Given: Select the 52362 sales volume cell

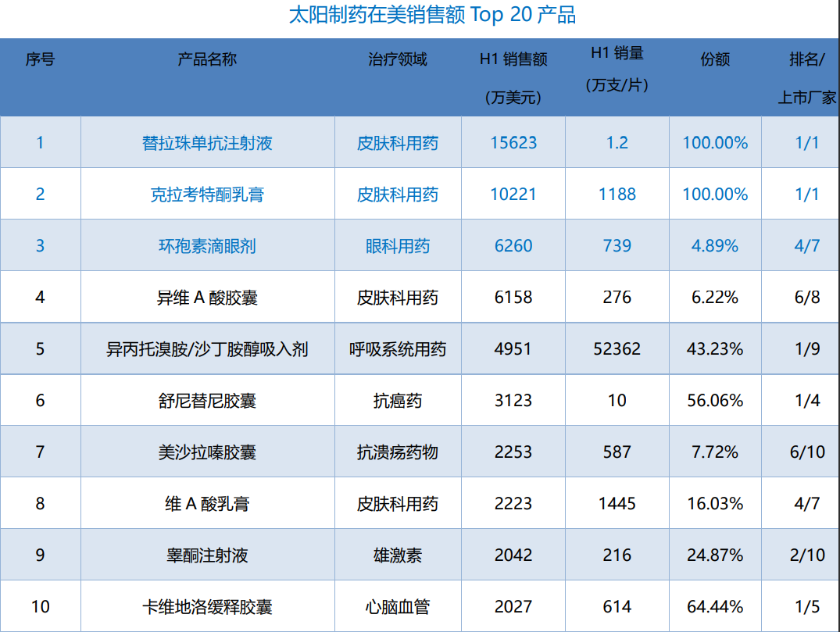Looking at the screenshot, I should [617, 349].
